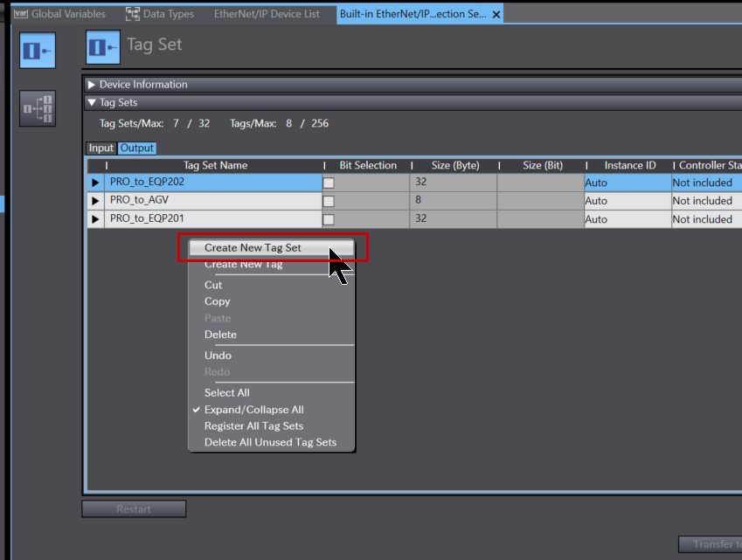Toggle Bit Selection for PRO_to_EQP202
Viewport: 742px width, 560px height.
[329, 183]
